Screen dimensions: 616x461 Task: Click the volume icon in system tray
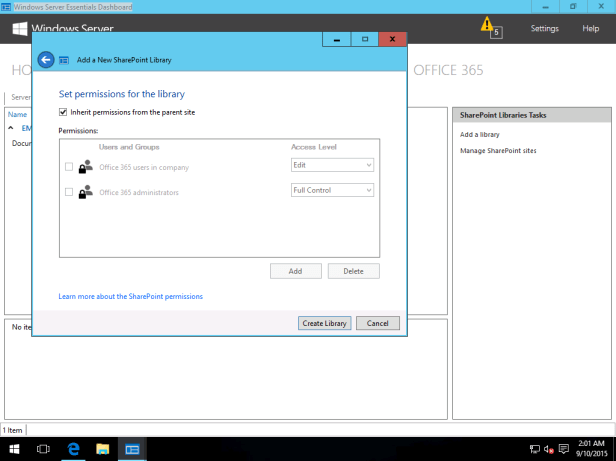(550, 449)
